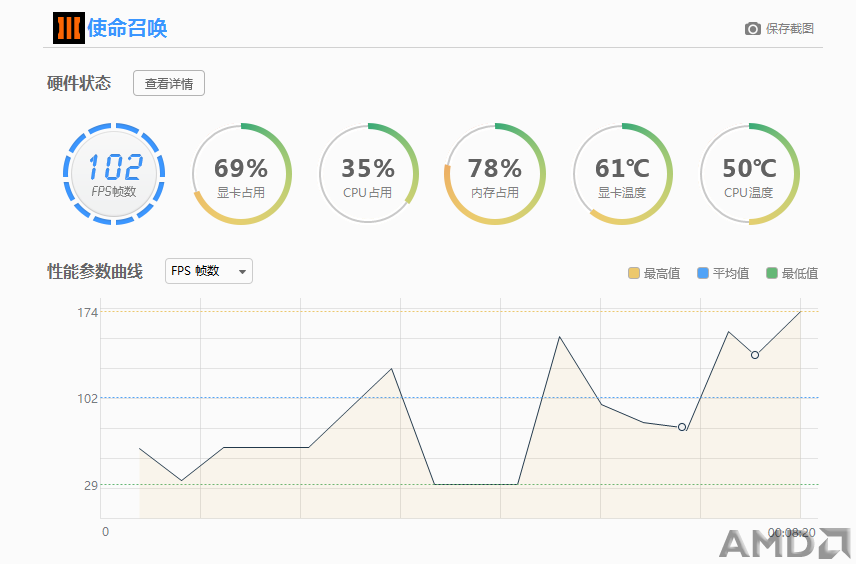
Task: Click the 102 average axis label
Action: [87, 399]
